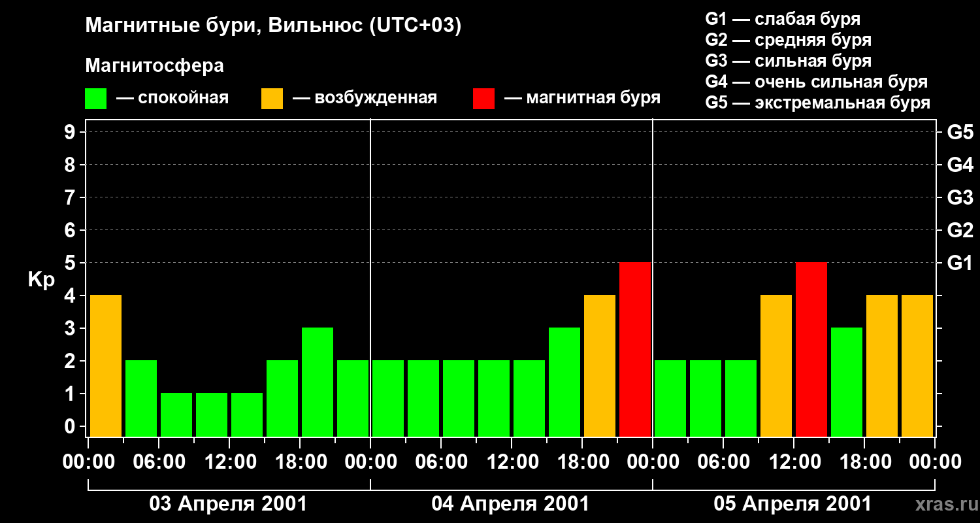The height and width of the screenshot is (523, 980).
Task: Click the orange Kp 4 bar on 04 Апреля
Action: pyautogui.click(x=600, y=365)
